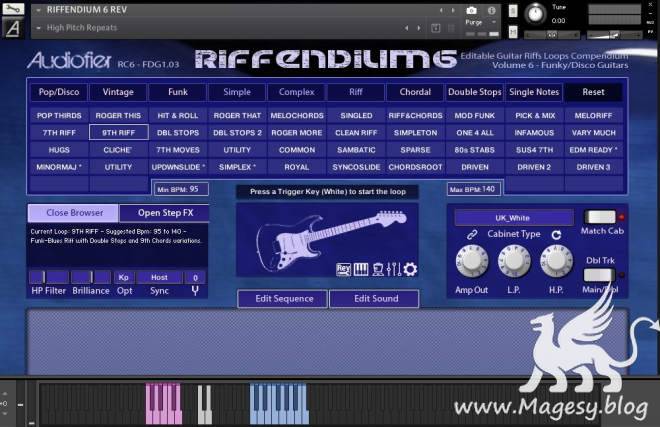Screen dimensions: 660x427
Task: Click the refresh icon beside Cabinet Type
Action: coord(556,235)
